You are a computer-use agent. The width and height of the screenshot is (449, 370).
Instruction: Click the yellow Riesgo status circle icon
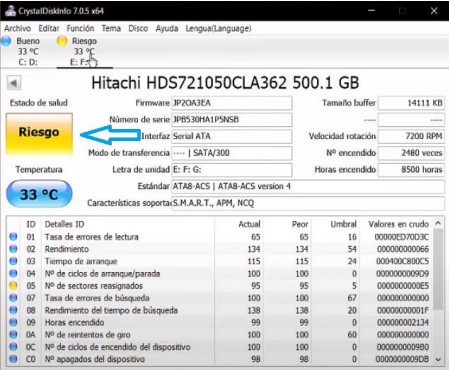[x=62, y=41]
